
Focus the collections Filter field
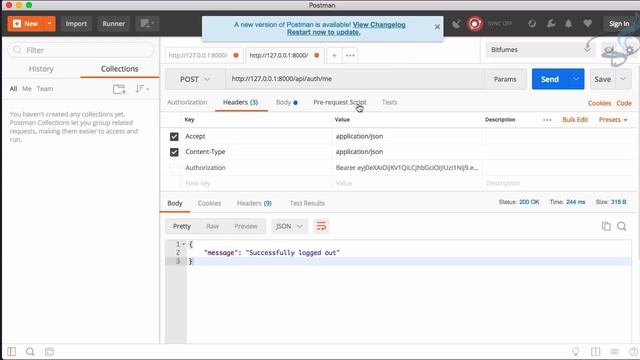81,50
